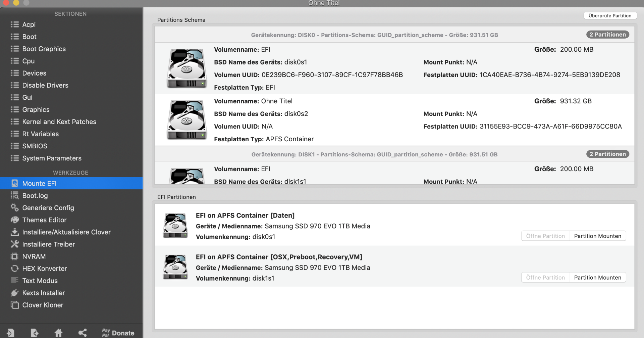The height and width of the screenshot is (338, 644).
Task: Click the size value 931.32 GB
Action: point(576,101)
